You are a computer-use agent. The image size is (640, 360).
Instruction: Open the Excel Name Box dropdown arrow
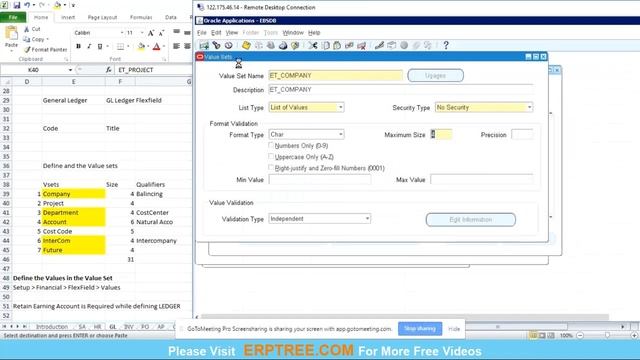tap(70, 70)
